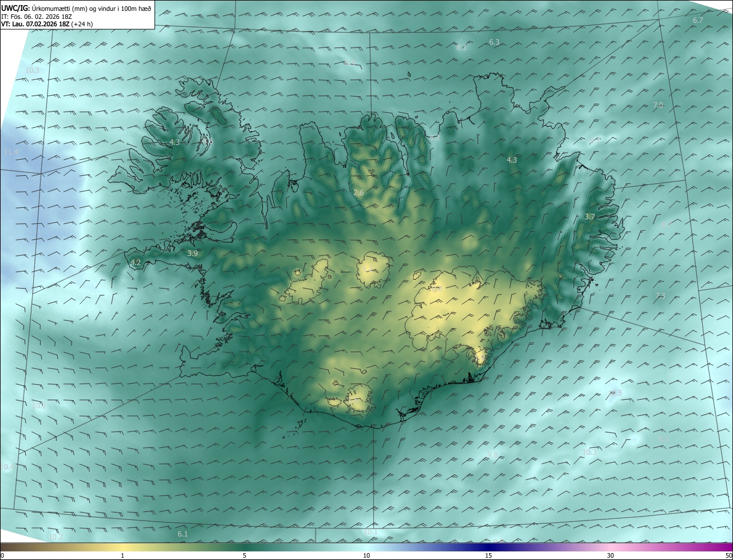Click the 7.3 value label on the map

(660, 295)
